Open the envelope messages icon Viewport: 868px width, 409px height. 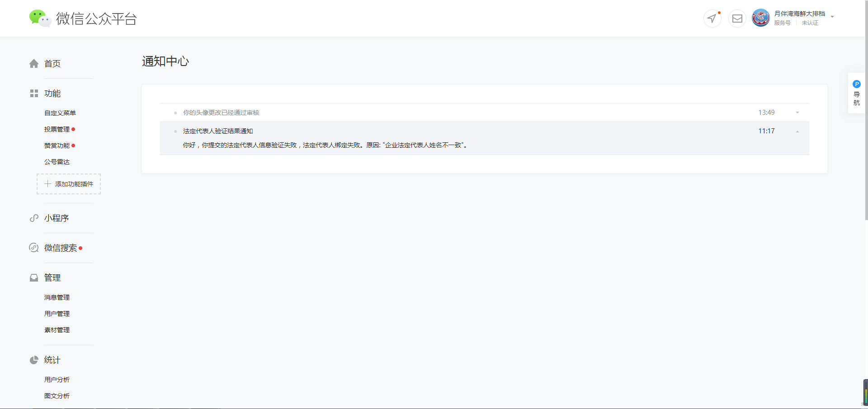[737, 19]
